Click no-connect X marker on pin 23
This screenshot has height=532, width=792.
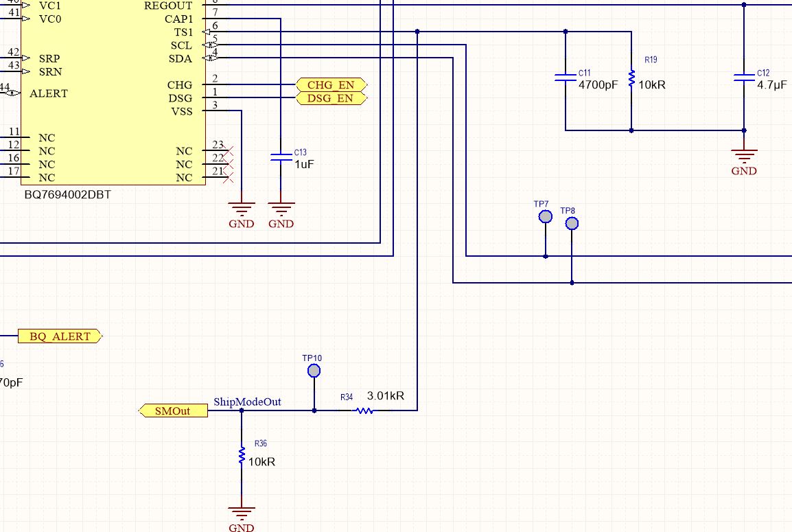click(229, 150)
